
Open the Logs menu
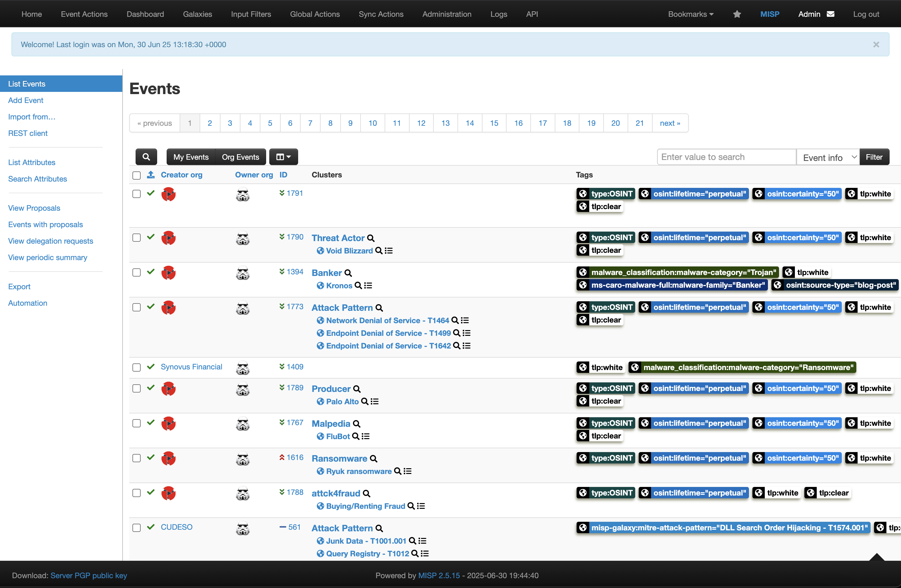(499, 14)
